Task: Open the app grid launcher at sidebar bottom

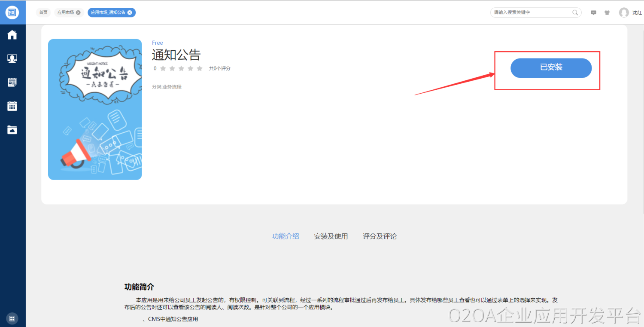Action: (x=12, y=318)
